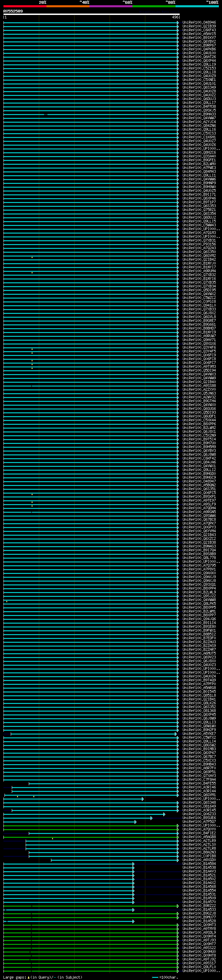Image resolution: width=222 pixels, height=980 pixels.
Task: Select hit label UniRef100_C1K6H1
Action: coord(199,137)
